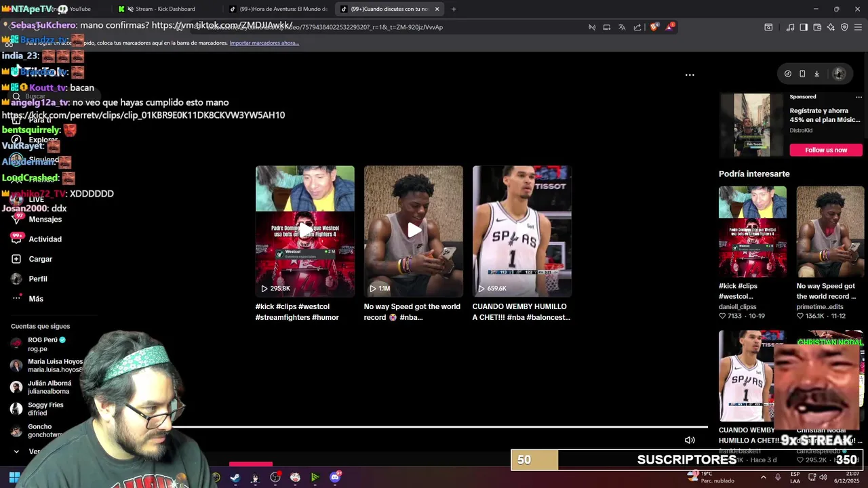The height and width of the screenshot is (488, 868).
Task: Open the Brave Wallet icon
Action: pos(817,27)
